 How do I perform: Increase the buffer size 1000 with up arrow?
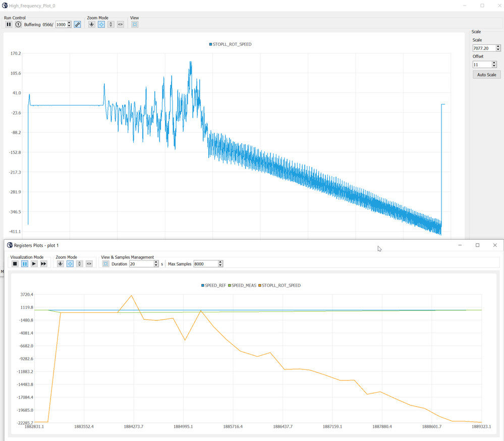pyautogui.click(x=70, y=23)
